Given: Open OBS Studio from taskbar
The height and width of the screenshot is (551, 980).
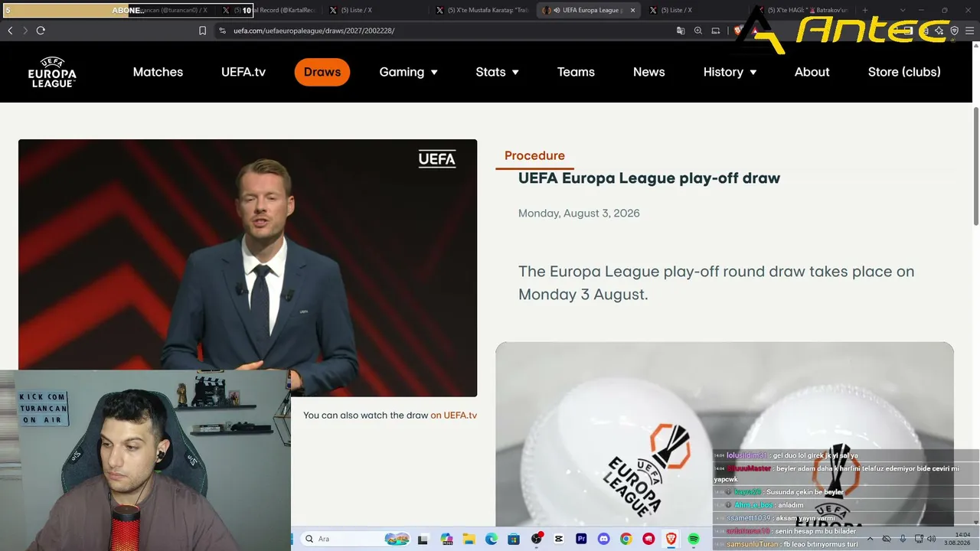Looking at the screenshot, I should click(x=537, y=539).
